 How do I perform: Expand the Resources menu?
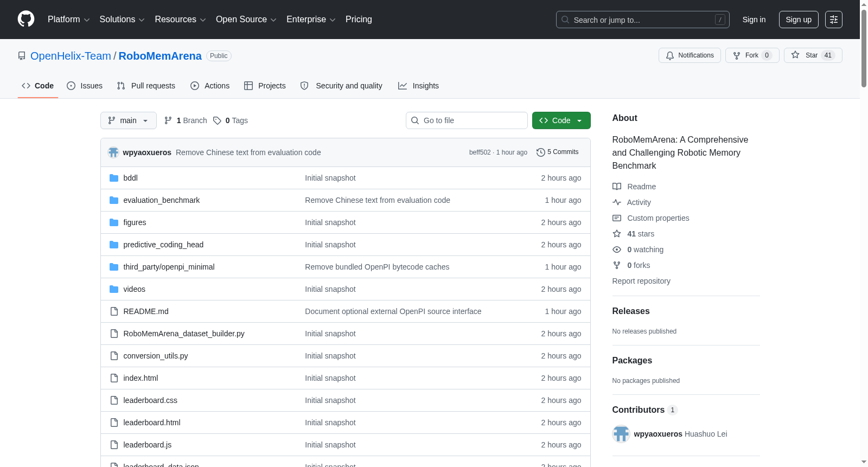click(181, 20)
